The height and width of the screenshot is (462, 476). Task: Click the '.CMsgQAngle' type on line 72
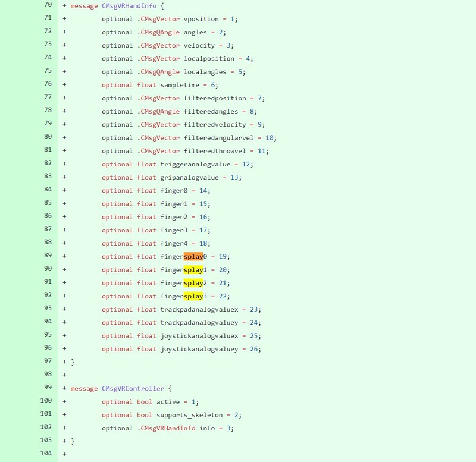pyautogui.click(x=158, y=33)
